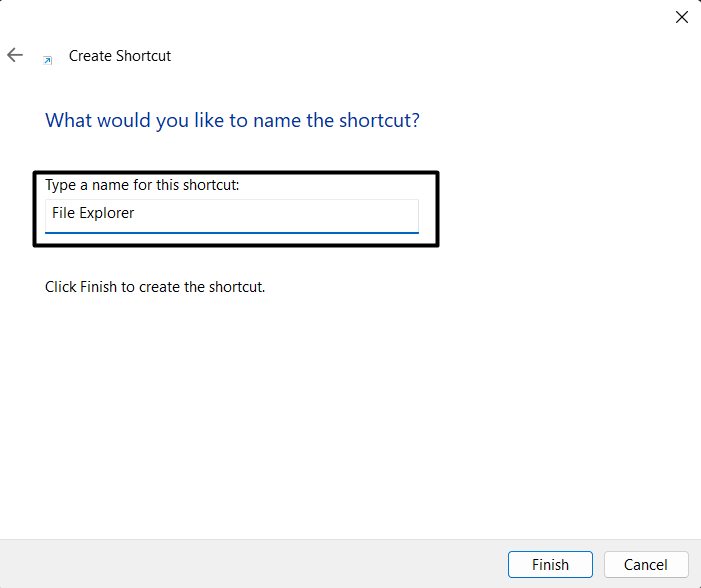Image resolution: width=701 pixels, height=588 pixels.
Task: Click the "Create Shortcut" window title text
Action: pos(120,57)
